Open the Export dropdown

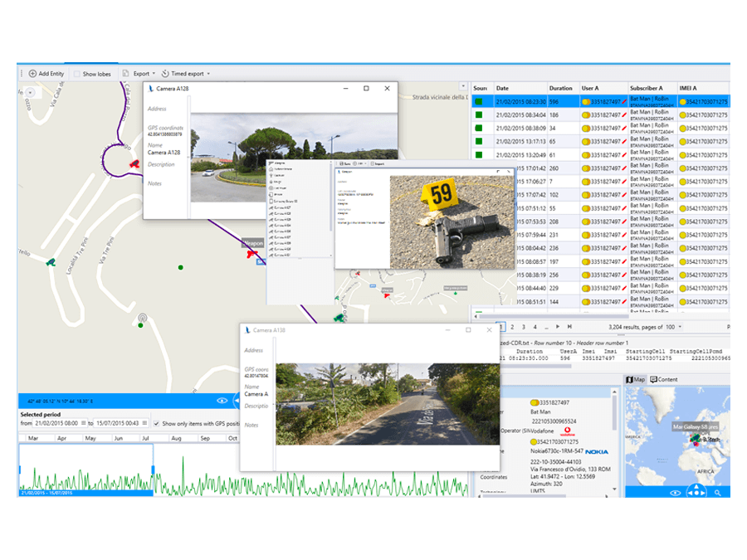pyautogui.click(x=144, y=74)
